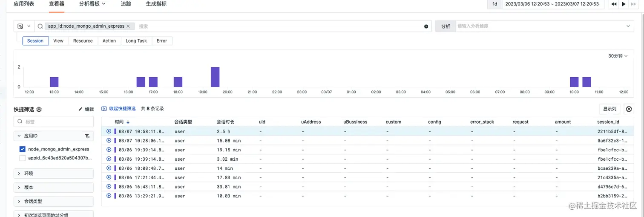
Task: Click the 17.83 min duration cell
Action: [x=229, y=177]
